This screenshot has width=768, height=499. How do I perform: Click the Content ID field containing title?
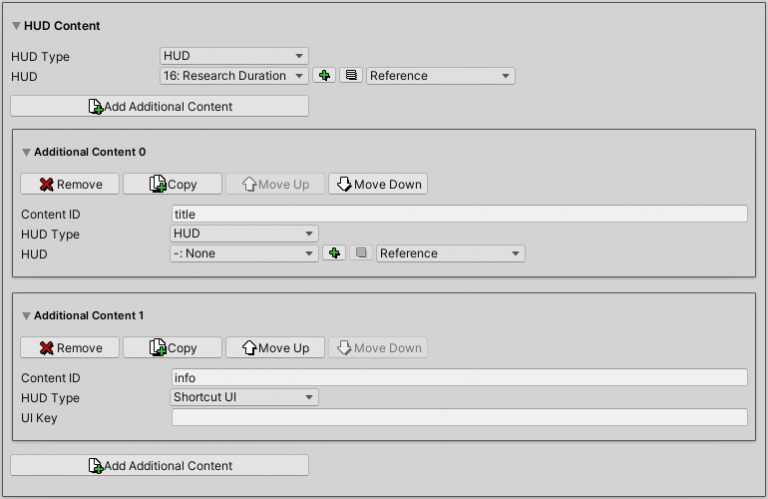(x=459, y=214)
